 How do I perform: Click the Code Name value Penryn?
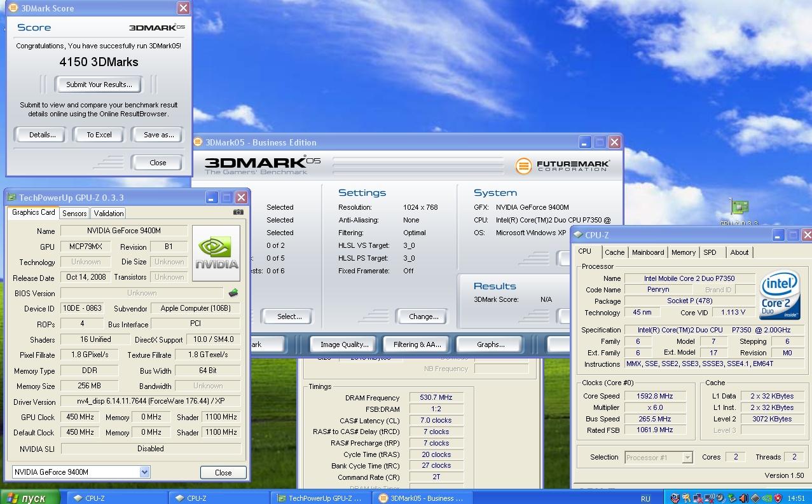(x=658, y=289)
